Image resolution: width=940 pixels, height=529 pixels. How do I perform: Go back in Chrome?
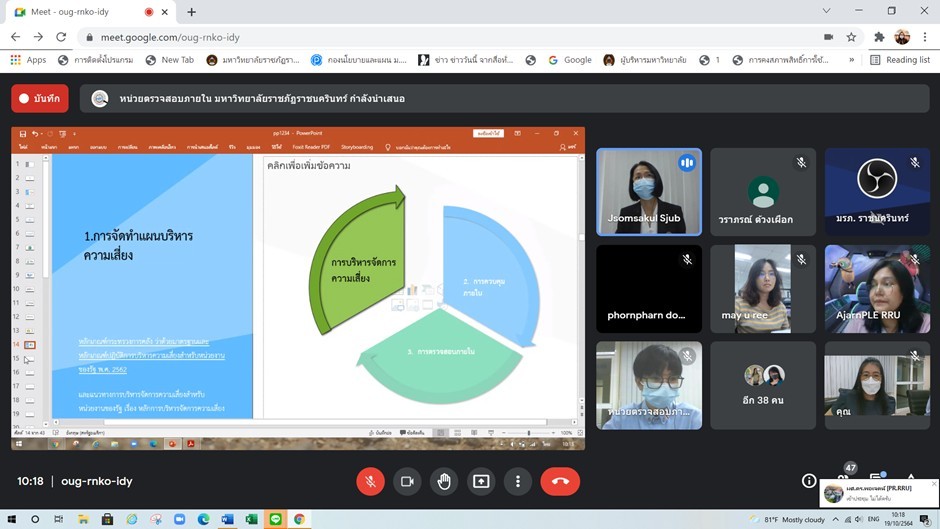[16, 37]
